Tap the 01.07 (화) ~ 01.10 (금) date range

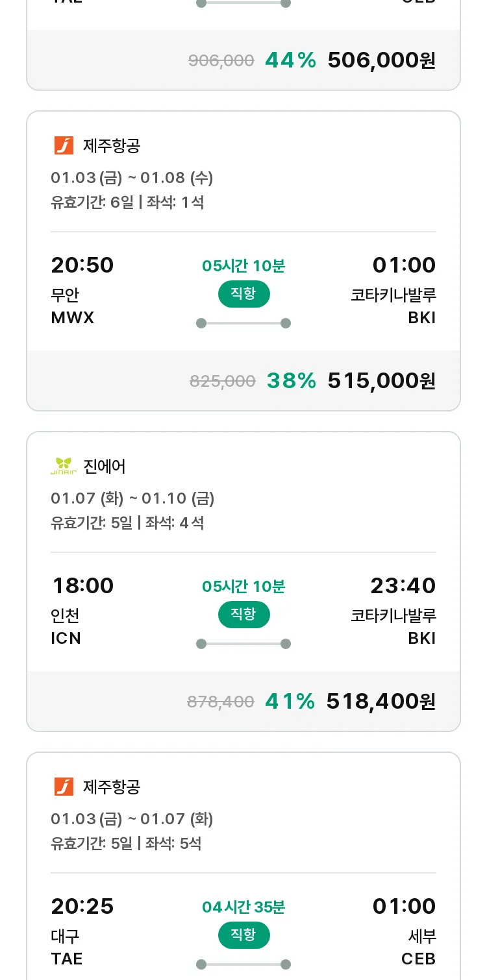(132, 498)
